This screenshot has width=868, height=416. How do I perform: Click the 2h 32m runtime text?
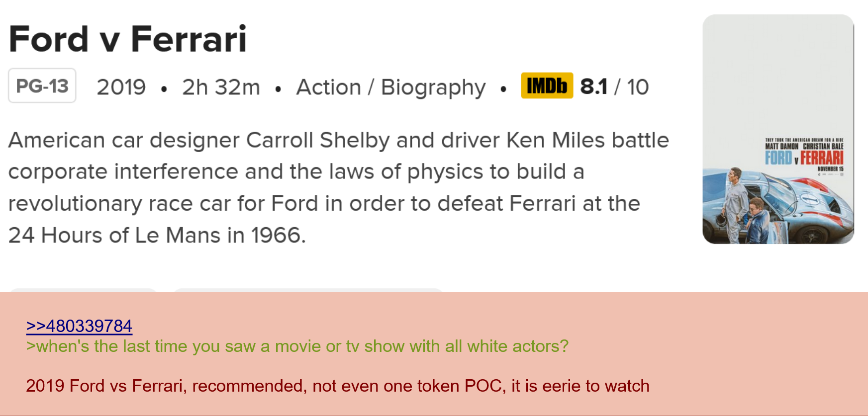[x=221, y=87]
